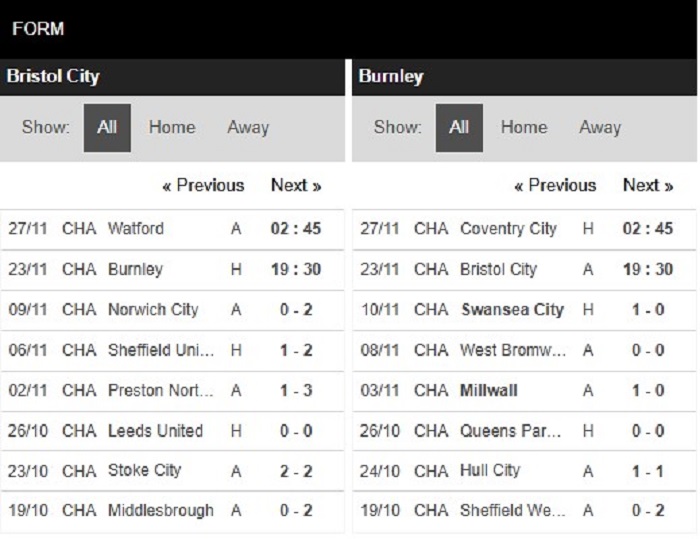Select the All tab under Bristol City
This screenshot has width=700, height=539.
107,128
